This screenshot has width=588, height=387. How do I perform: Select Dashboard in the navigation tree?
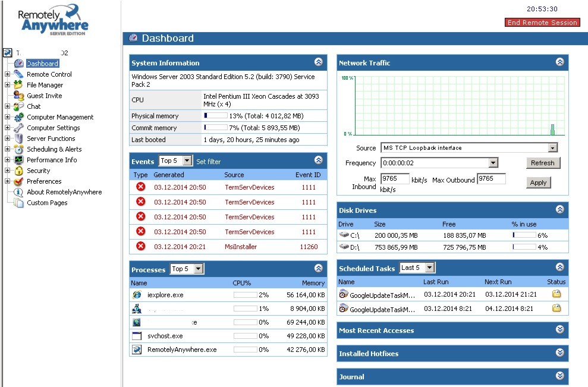pos(43,64)
